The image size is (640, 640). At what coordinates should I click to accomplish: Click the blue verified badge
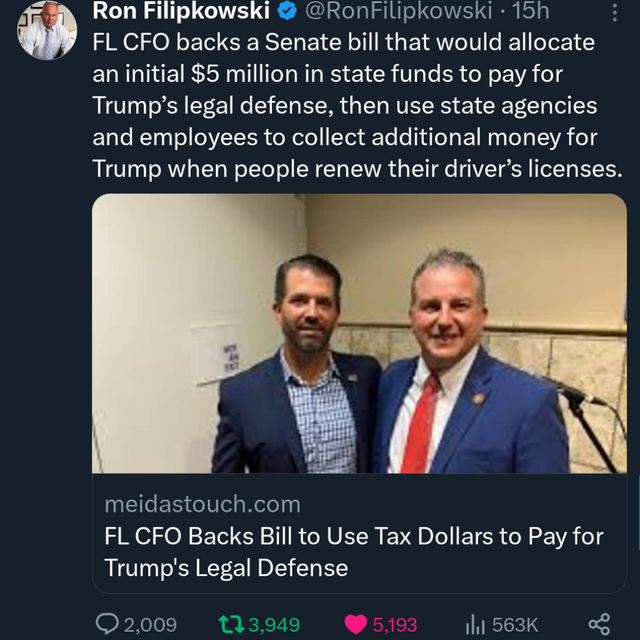(285, 12)
